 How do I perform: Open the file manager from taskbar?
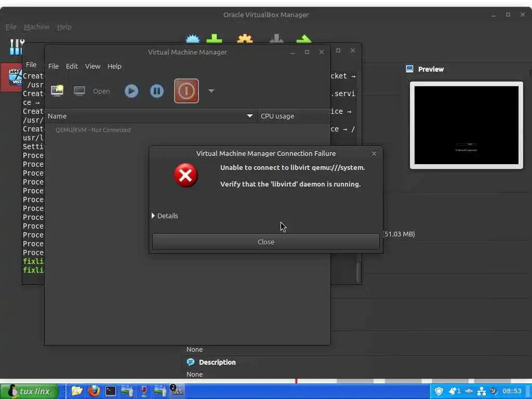(x=77, y=391)
